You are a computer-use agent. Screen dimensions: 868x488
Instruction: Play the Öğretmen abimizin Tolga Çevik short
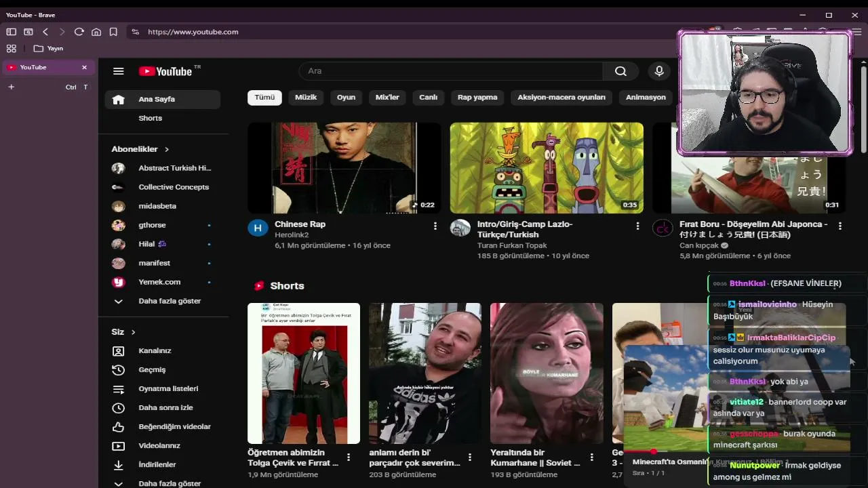coord(304,373)
